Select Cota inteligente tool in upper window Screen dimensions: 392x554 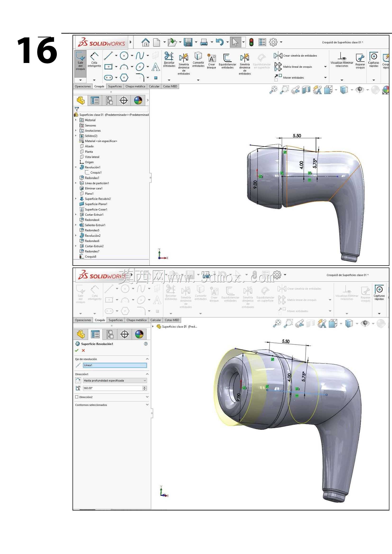tap(94, 60)
